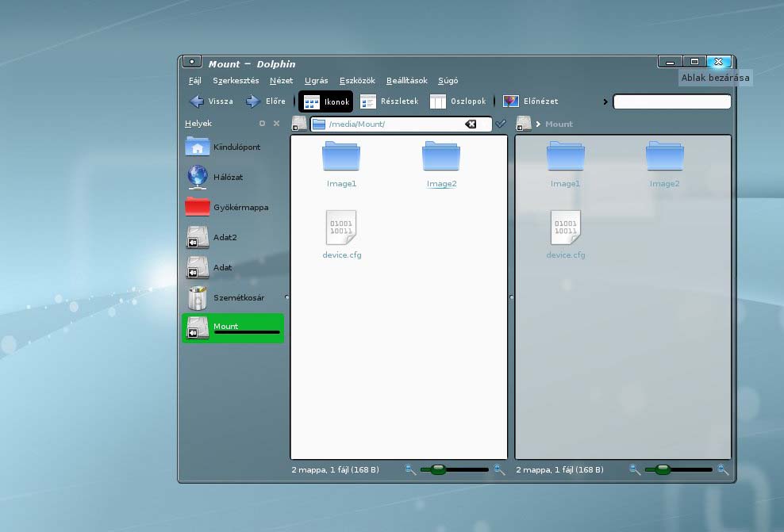The width and height of the screenshot is (784, 532).
Task: Expand the toolbar overflow chevron
Action: 605,102
